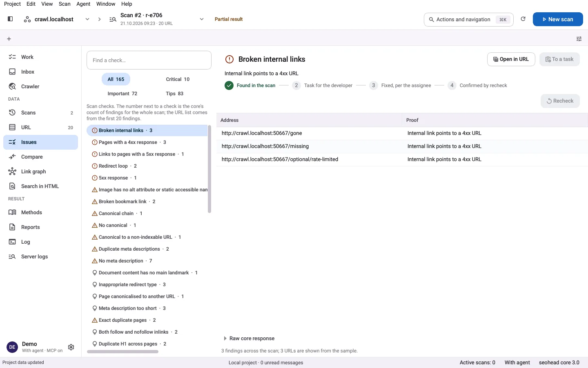This screenshot has width=588, height=368.
Task: Click the Open in URL button
Action: point(511,59)
